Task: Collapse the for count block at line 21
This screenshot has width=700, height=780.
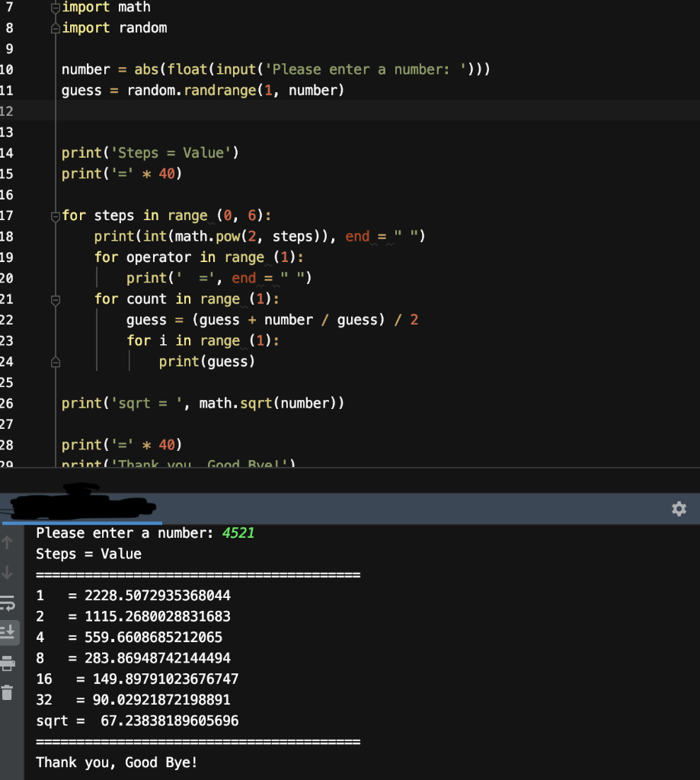Action: point(55,299)
